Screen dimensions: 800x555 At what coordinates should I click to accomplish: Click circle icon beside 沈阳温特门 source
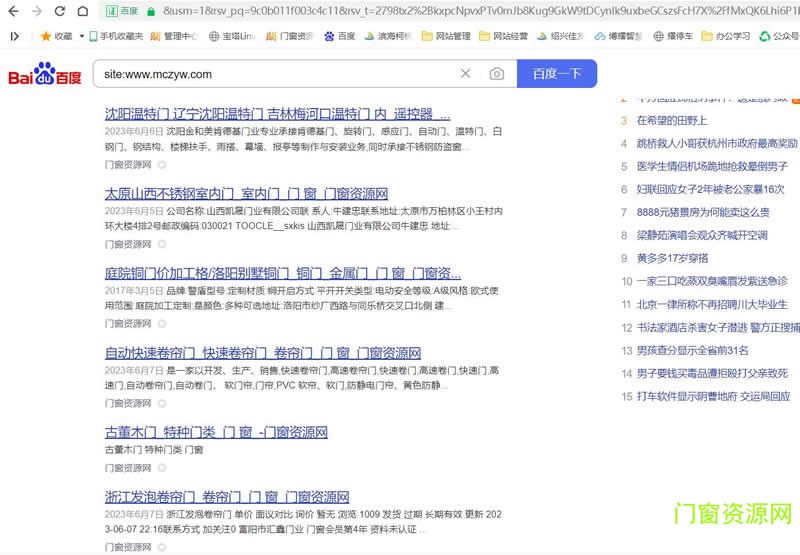[162, 165]
